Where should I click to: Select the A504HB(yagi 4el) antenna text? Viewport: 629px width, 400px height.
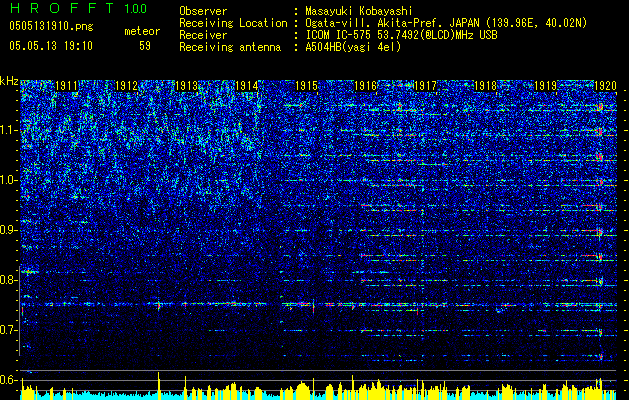(353, 47)
